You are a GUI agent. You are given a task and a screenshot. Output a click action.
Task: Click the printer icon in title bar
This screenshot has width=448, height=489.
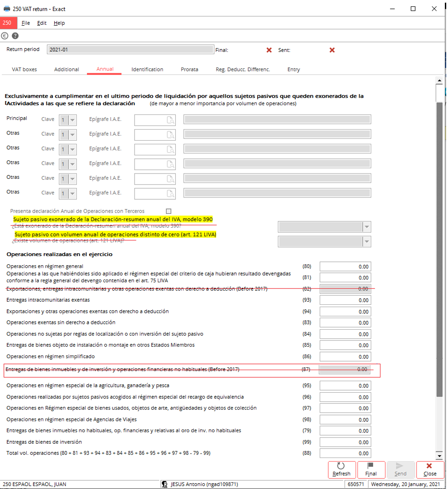point(7,9)
